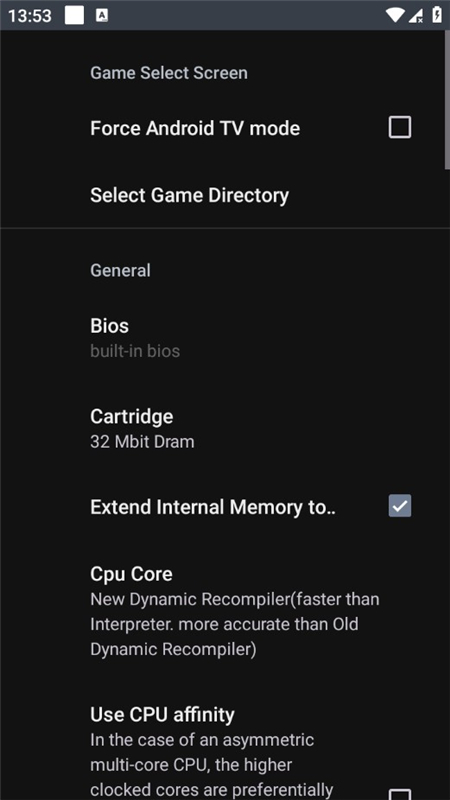Viewport: 450px width, 800px height.
Task: Tap the Force Android TV mode label
Action: click(195, 128)
